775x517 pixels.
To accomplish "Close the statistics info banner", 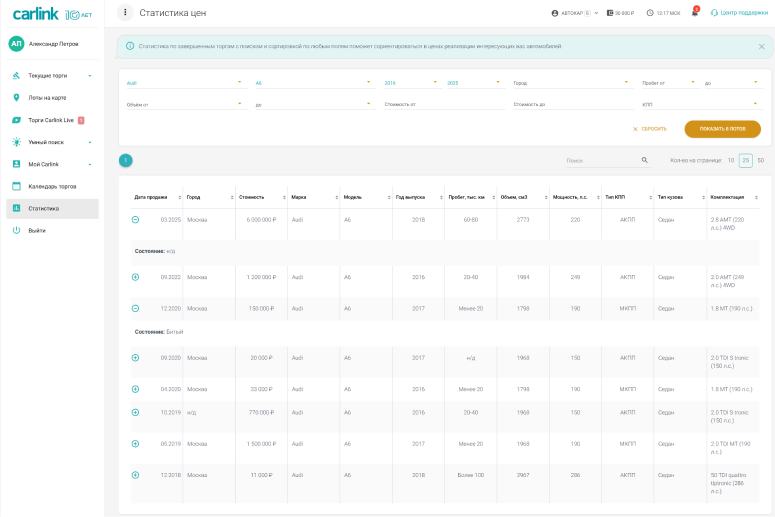I will click(x=761, y=46).
